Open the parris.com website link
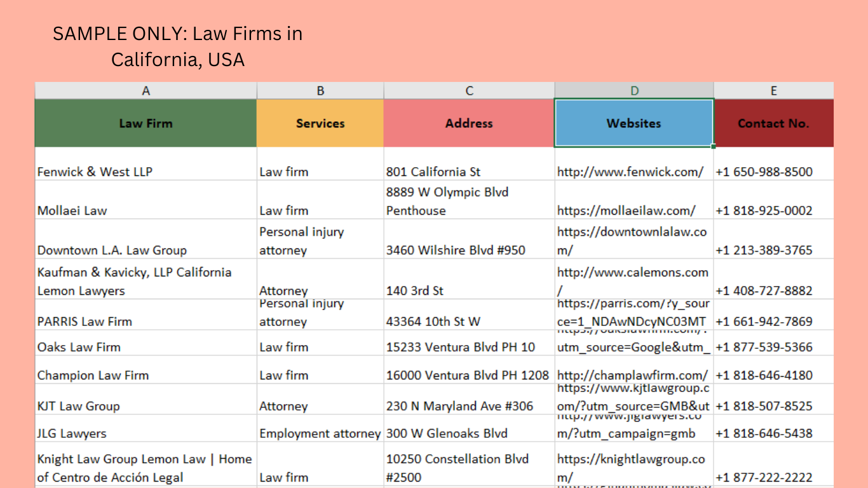The width and height of the screenshot is (868, 488). pos(633,314)
